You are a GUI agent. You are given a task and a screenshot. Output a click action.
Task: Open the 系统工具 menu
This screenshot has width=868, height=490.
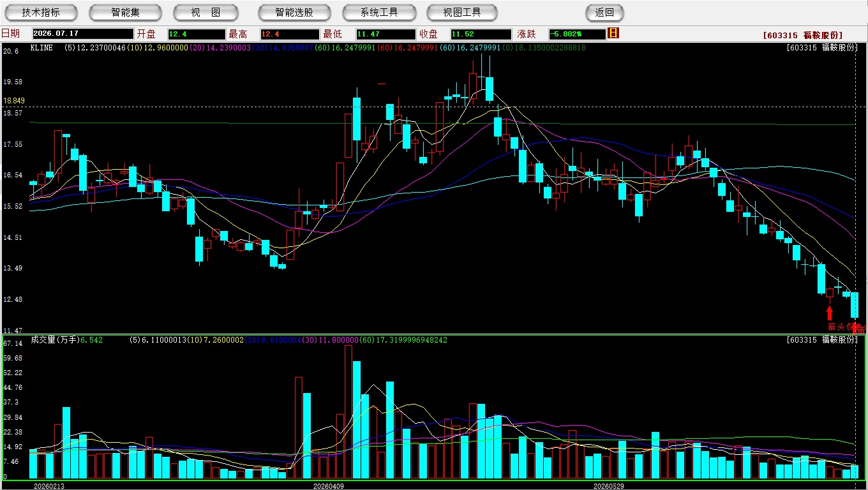click(x=379, y=12)
